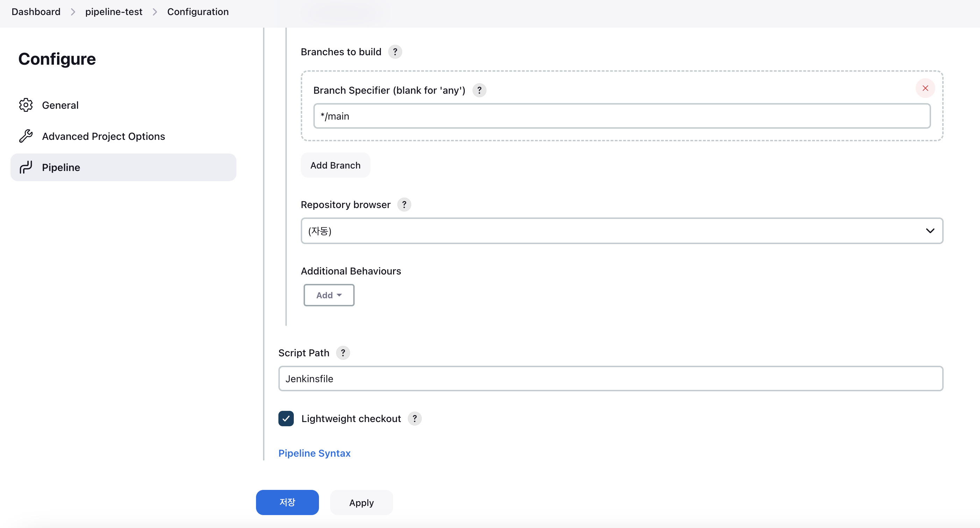
Task: Open the Pipeline Syntax link
Action: point(314,453)
